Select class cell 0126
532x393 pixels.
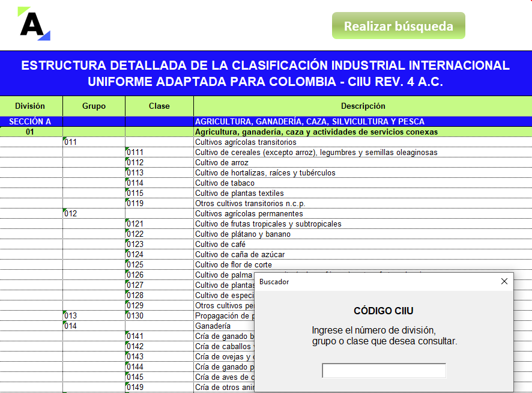[x=160, y=275]
